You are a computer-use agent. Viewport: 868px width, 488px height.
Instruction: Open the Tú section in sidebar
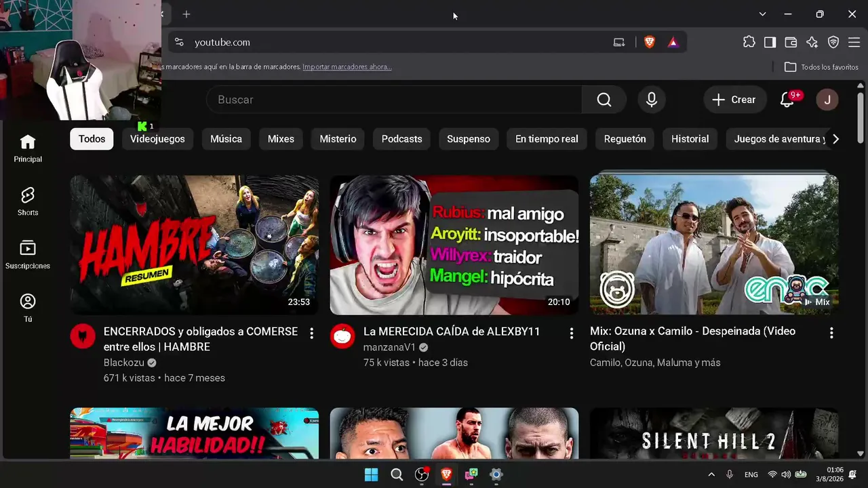click(x=28, y=308)
